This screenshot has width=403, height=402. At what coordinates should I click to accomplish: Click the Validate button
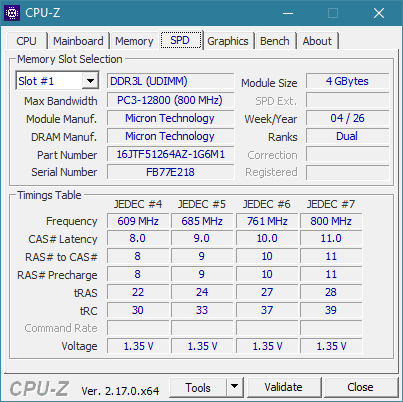[284, 387]
